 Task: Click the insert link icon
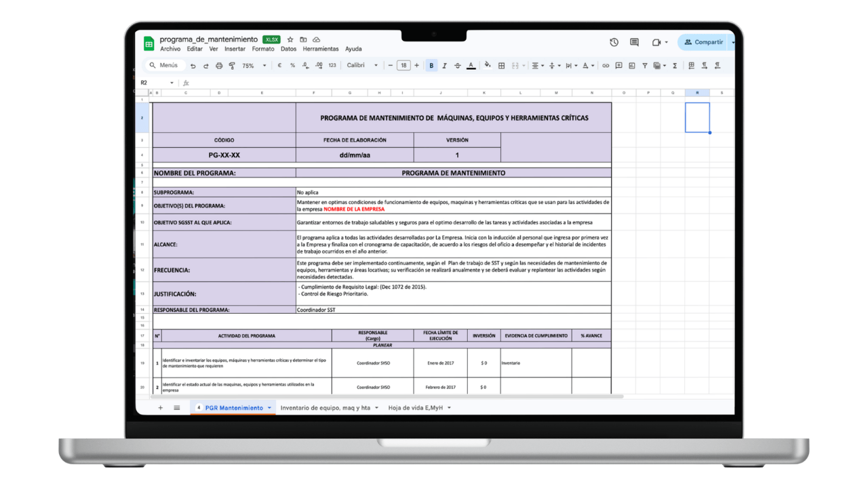pos(606,66)
